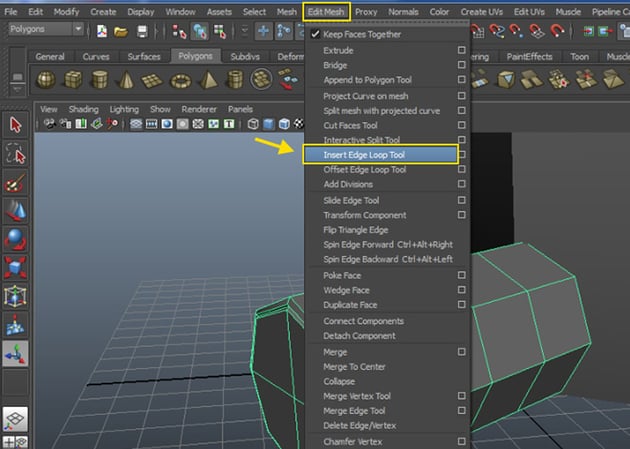
Task: Click the Show Manipulator tool icon
Action: click(15, 354)
